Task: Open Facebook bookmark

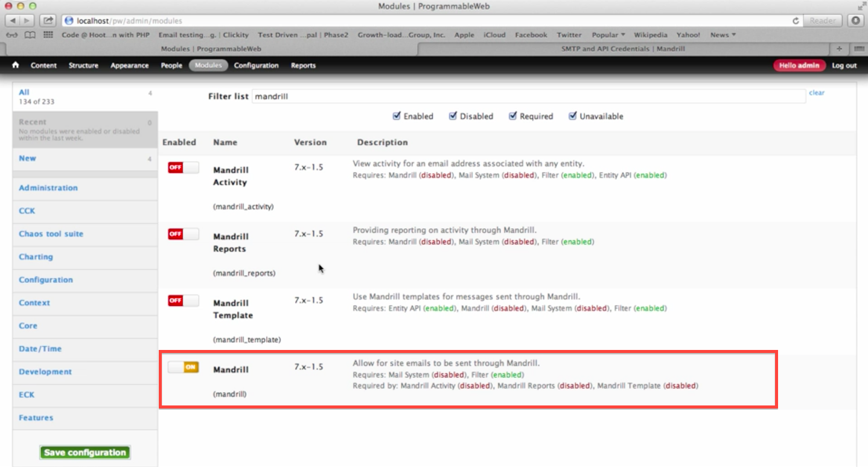Action: [x=531, y=35]
